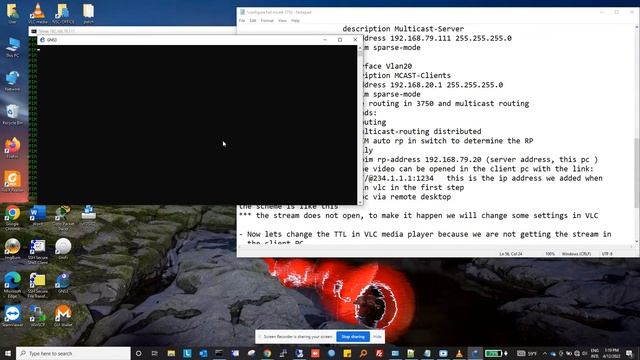
Task: Click the taskbar search box
Action: tap(73, 353)
